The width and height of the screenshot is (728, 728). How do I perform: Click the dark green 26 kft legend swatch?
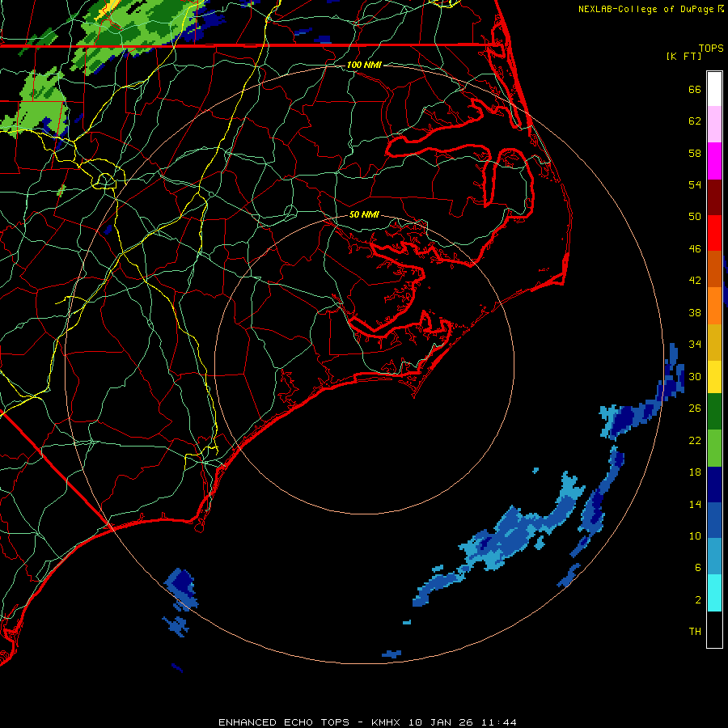(714, 412)
